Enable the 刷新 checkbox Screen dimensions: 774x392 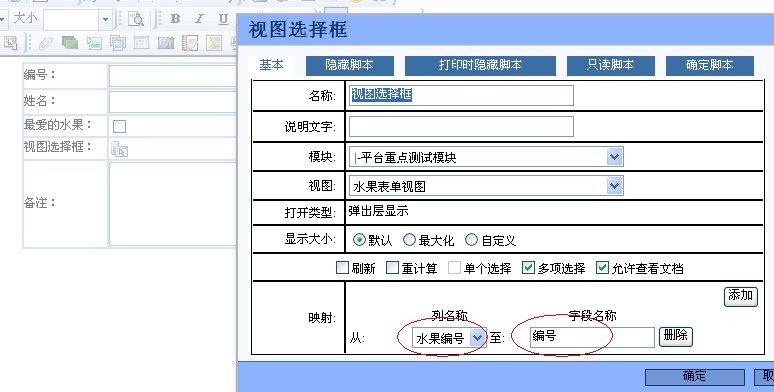point(342,268)
